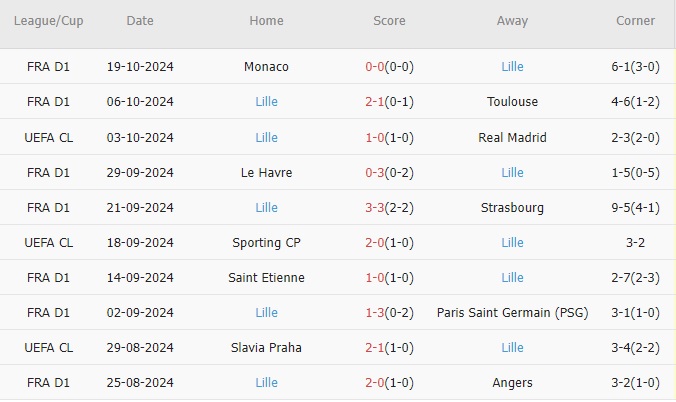Screen dimensions: 676x402
Task: Click Lille link in Monaco match row
Action: click(x=512, y=67)
